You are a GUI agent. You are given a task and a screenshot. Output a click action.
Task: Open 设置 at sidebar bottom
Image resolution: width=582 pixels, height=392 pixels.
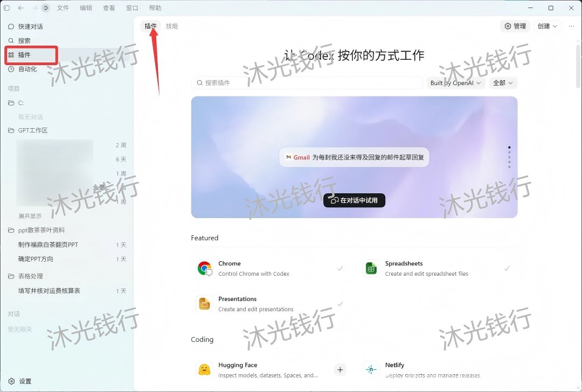click(x=20, y=381)
